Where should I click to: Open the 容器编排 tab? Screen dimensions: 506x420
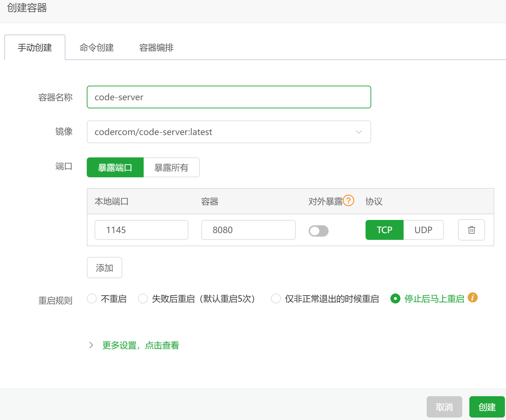tap(156, 47)
